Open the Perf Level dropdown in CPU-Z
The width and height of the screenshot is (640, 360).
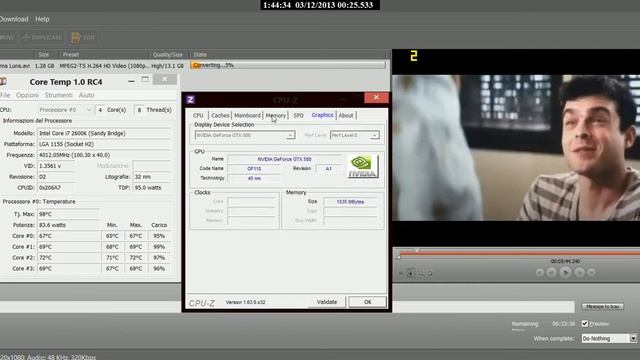click(355, 135)
